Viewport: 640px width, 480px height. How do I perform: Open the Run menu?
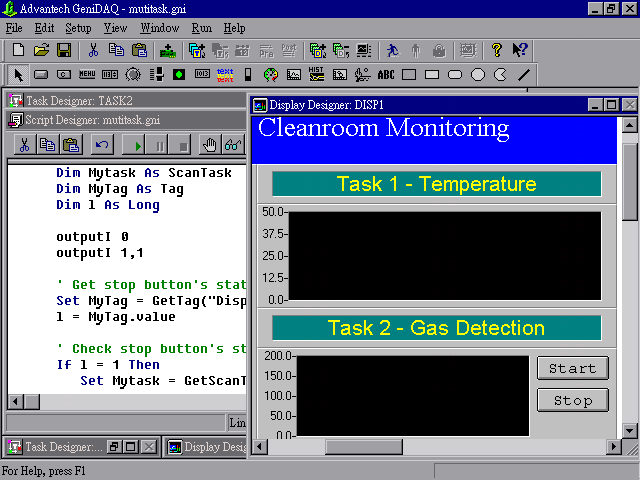click(x=201, y=28)
